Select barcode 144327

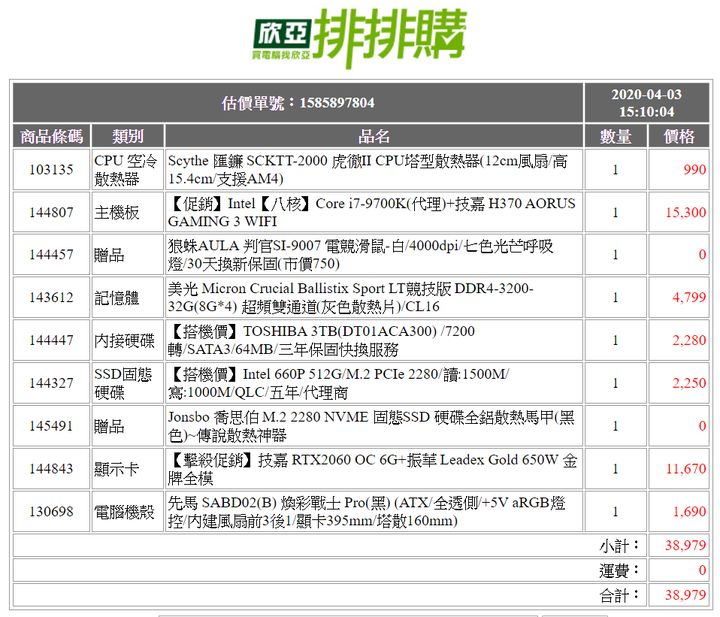(x=51, y=383)
